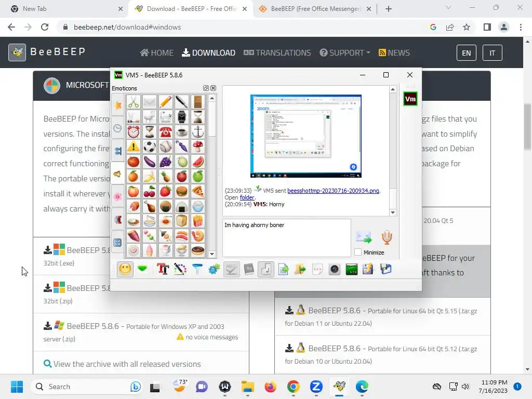Select the star favorites emoticon category tab
This screenshot has height=399, width=532.
[118, 105]
